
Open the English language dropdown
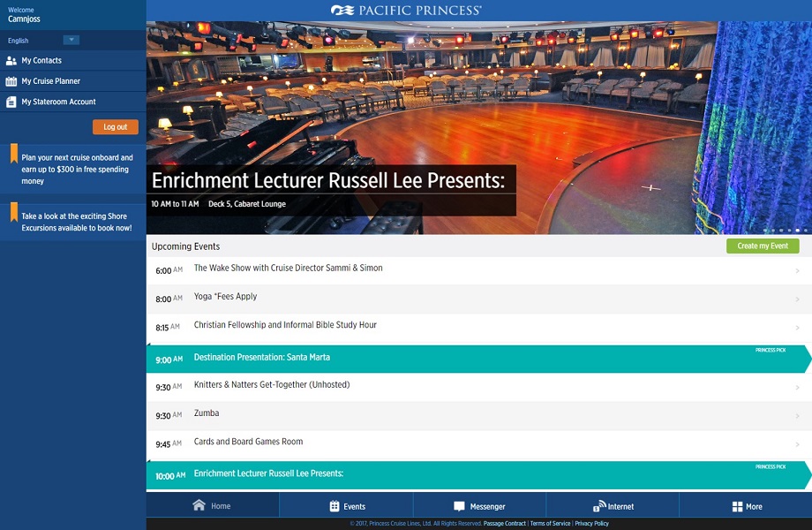71,40
